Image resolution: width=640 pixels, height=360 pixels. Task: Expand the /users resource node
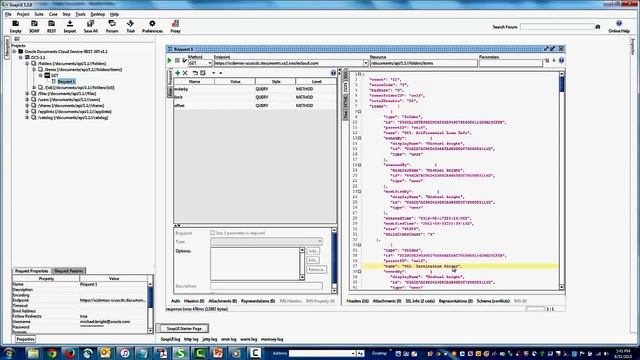click(27, 100)
